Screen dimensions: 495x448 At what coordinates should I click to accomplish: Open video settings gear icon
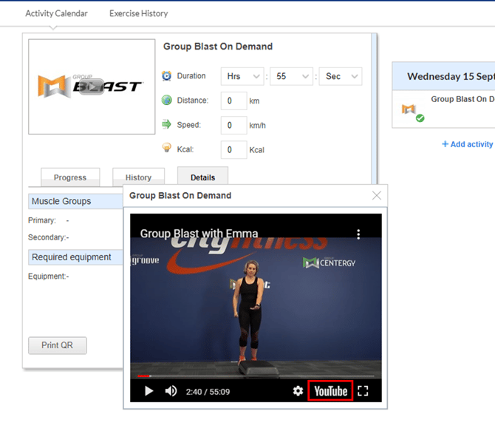point(298,391)
